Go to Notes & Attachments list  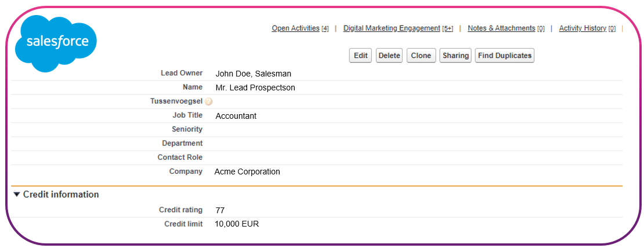click(x=501, y=28)
